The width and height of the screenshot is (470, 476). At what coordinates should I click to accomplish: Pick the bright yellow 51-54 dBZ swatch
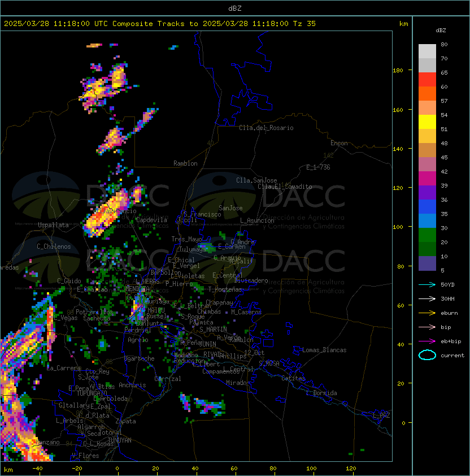click(427, 122)
